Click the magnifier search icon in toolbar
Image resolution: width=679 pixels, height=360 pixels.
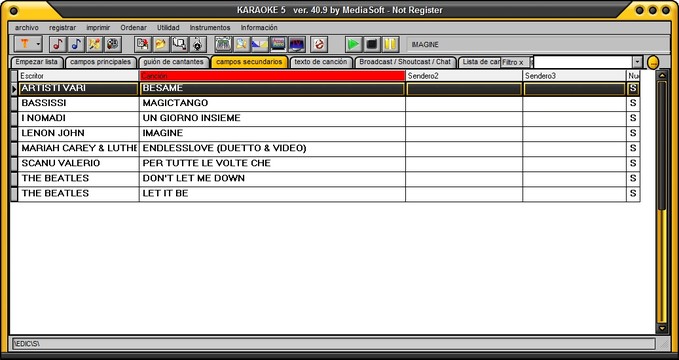click(179, 44)
